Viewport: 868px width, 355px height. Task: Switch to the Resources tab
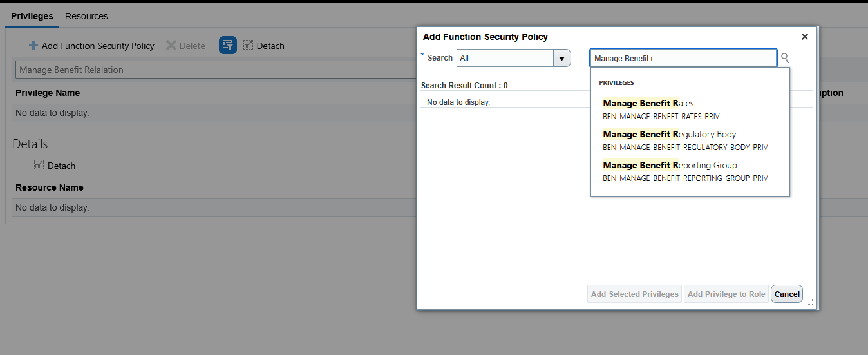click(x=86, y=16)
